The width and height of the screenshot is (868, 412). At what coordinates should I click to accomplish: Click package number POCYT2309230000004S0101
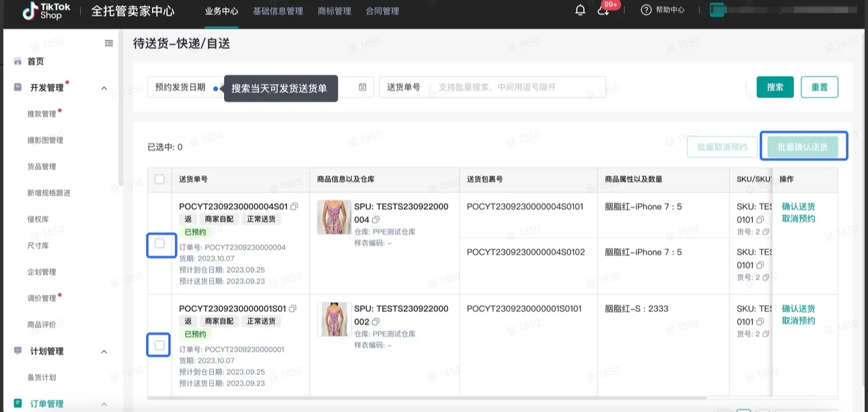[x=526, y=206]
